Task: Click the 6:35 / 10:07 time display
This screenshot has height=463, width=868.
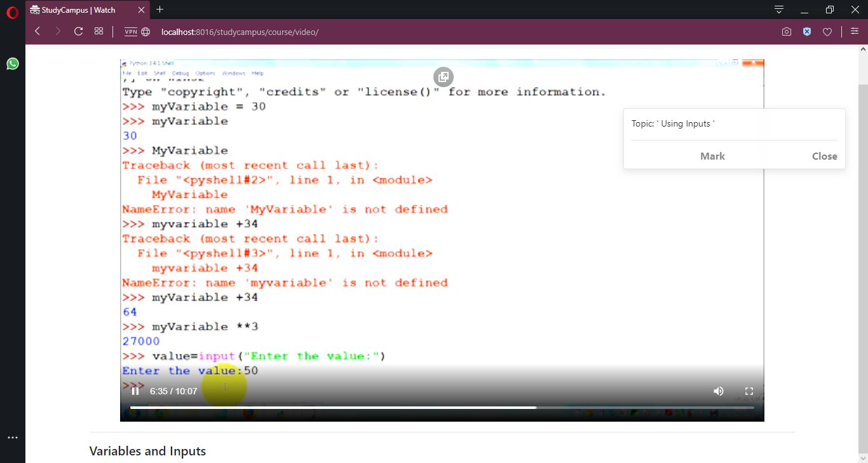Action: 173,391
